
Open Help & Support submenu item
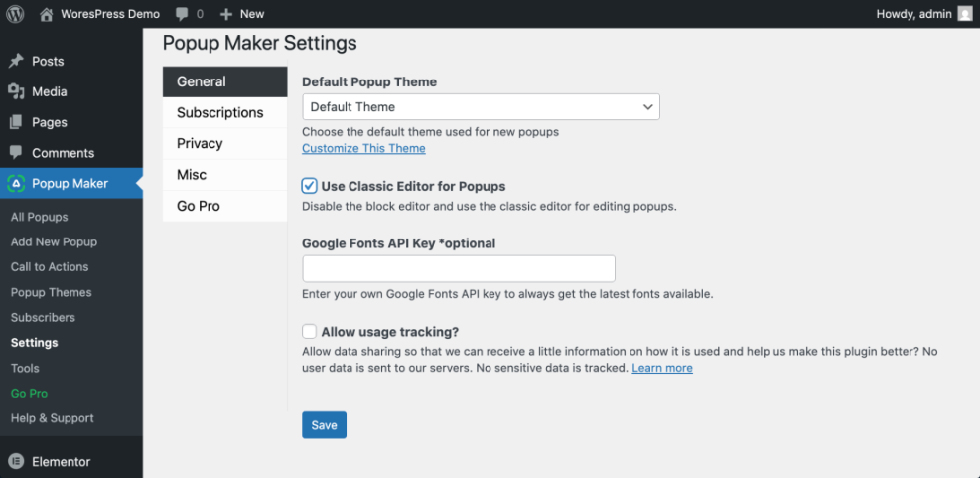click(53, 418)
